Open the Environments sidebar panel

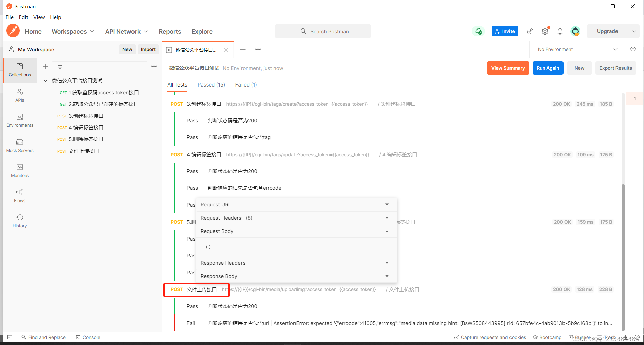click(20, 121)
